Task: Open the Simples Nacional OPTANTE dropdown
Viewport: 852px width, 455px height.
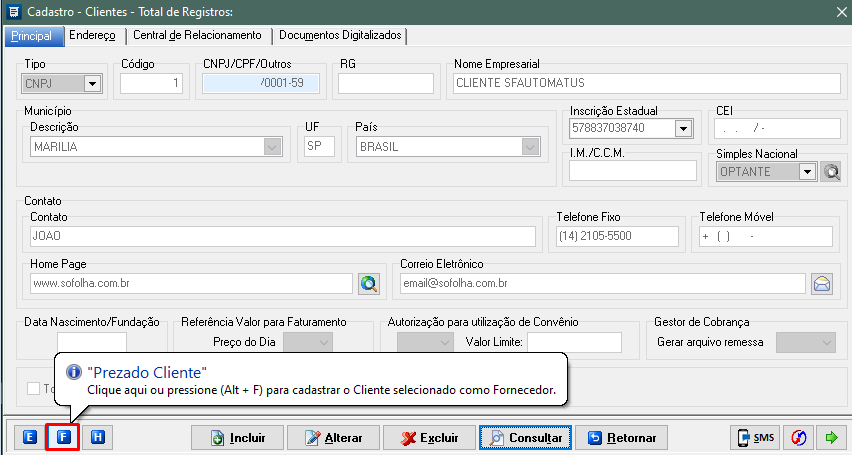Action: coord(807,171)
